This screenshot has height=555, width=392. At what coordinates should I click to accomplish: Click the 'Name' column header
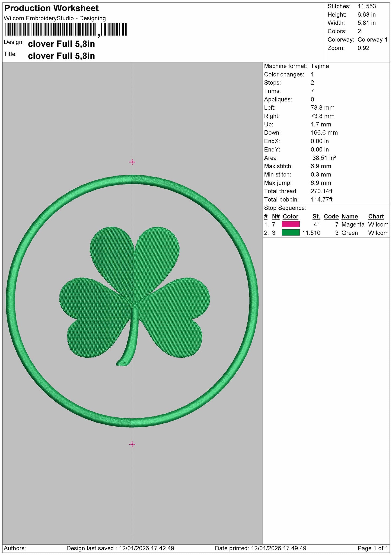coord(350,217)
